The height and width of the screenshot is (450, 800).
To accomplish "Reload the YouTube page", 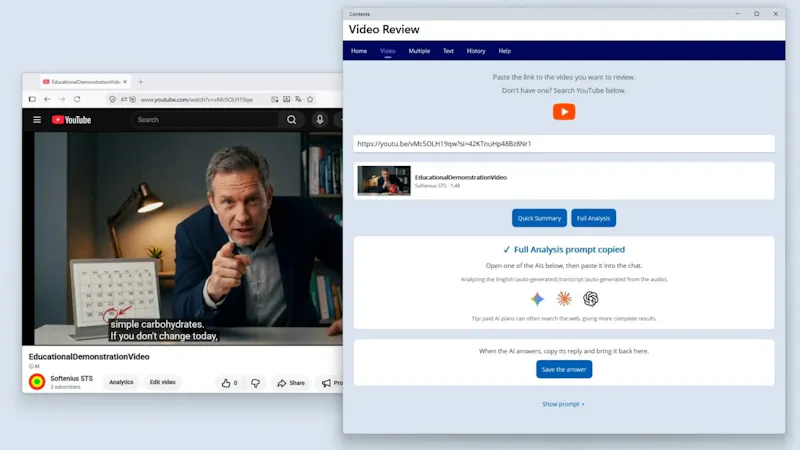I will (77, 99).
